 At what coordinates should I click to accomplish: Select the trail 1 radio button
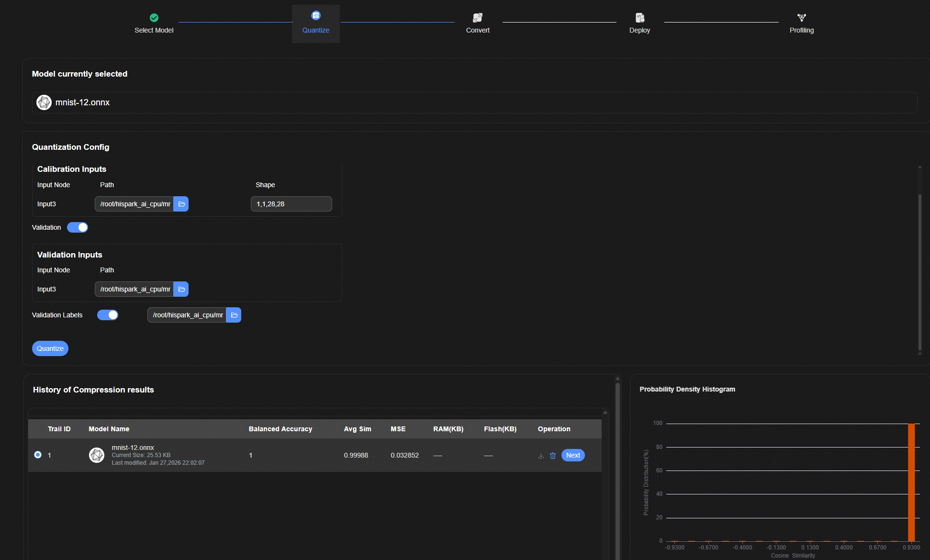pyautogui.click(x=38, y=455)
